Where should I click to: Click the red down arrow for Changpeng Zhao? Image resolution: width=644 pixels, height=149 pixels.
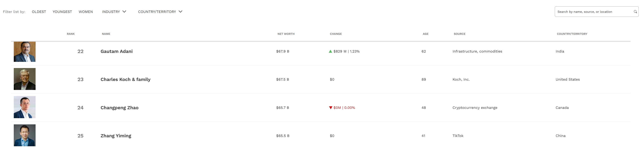[x=330, y=108]
